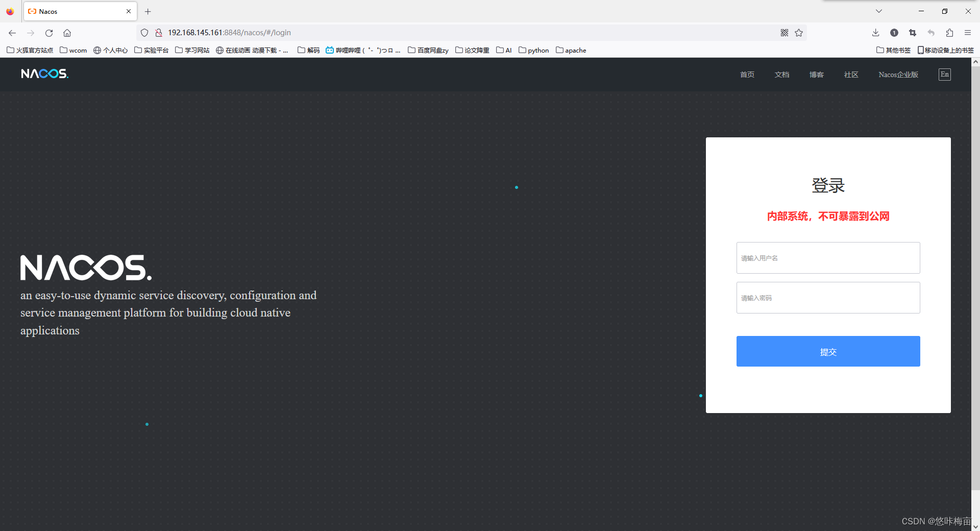Click the crop screenshot icon
The width and height of the screenshot is (980, 531).
pyautogui.click(x=913, y=33)
